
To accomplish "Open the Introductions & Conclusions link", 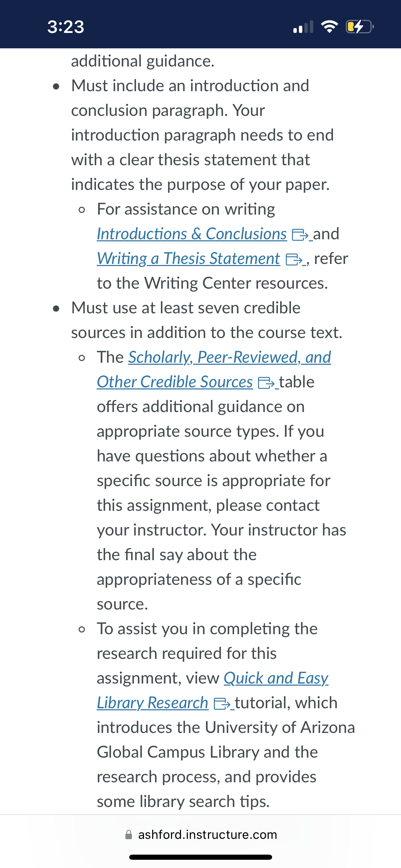I will click(192, 234).
